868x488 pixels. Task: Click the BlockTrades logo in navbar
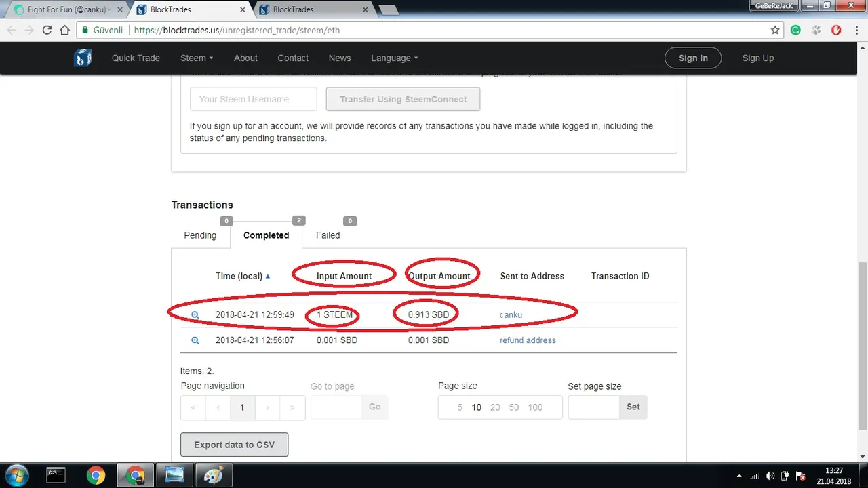tap(83, 58)
